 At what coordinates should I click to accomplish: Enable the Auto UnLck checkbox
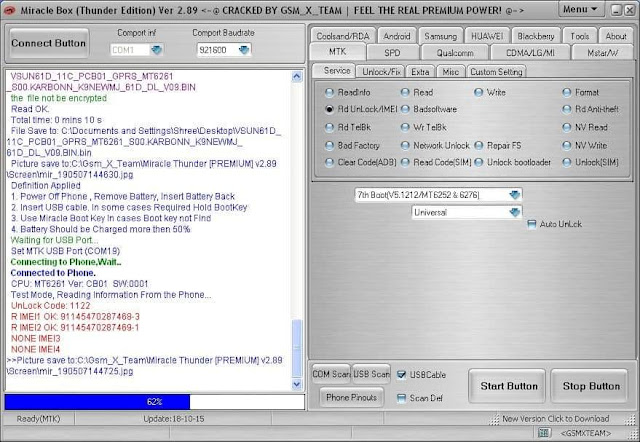(531, 224)
